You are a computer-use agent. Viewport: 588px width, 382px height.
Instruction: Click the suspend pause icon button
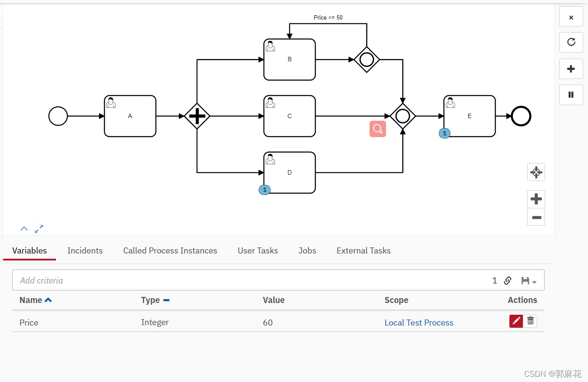pos(571,95)
